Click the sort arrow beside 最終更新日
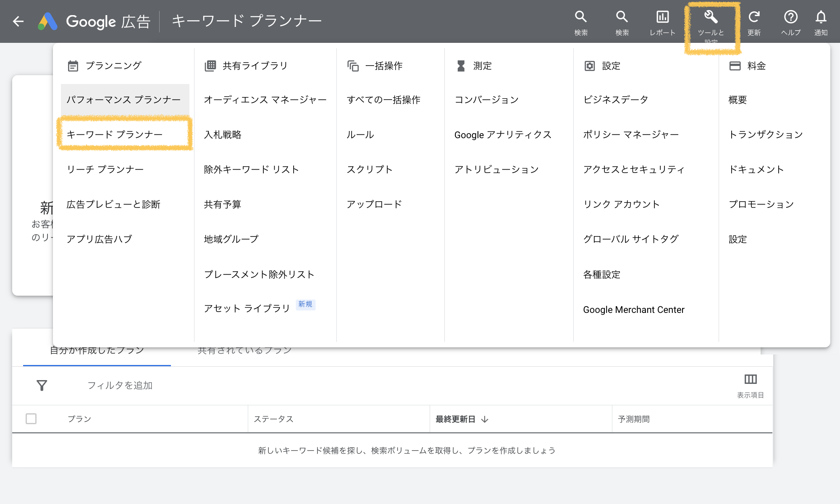This screenshot has width=840, height=504. coord(485,419)
